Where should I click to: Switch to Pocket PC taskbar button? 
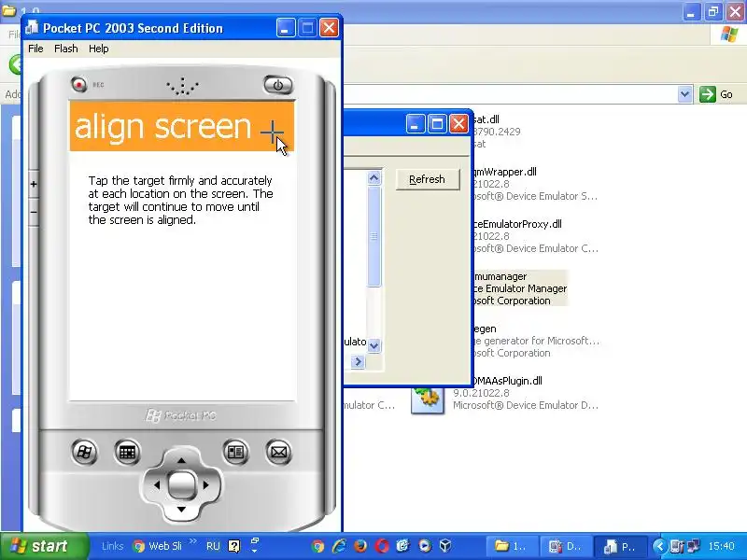point(620,546)
